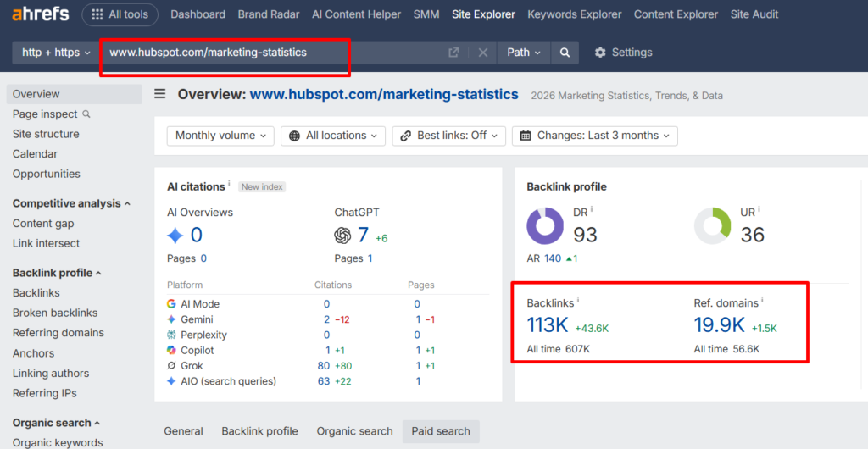Click the ChatGPT citations value 7
The image size is (868, 449).
[363, 236]
